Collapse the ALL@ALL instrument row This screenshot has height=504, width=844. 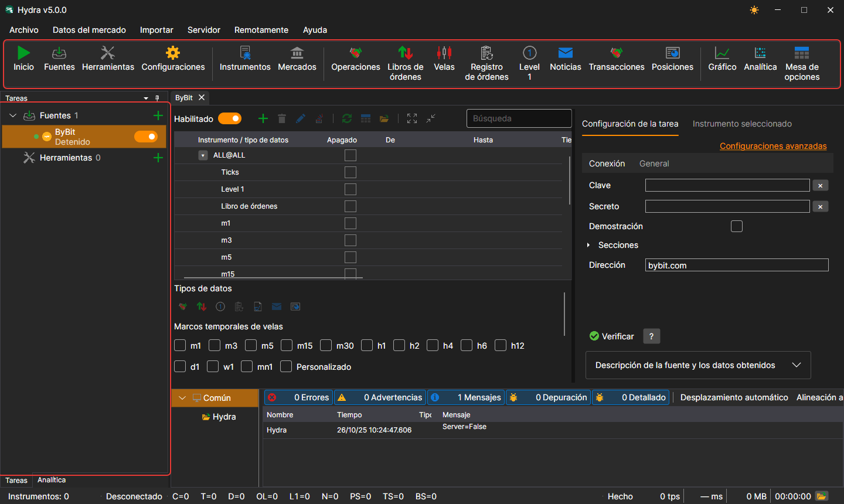[x=203, y=155]
